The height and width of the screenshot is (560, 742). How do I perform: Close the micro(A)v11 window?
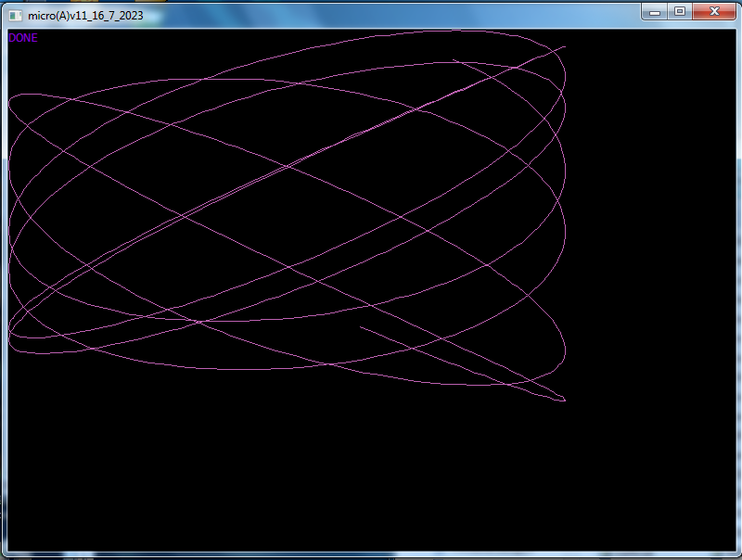[x=714, y=11]
